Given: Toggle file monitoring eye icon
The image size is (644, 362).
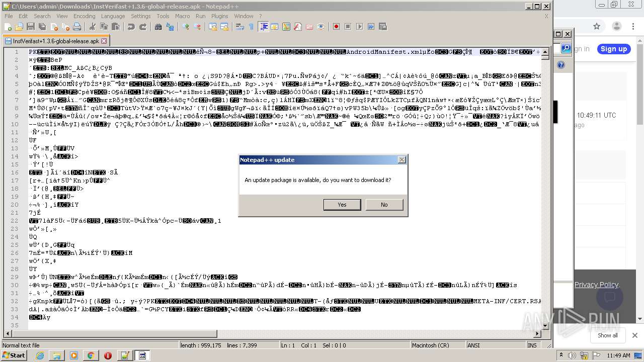Looking at the screenshot, I should pos(321,27).
